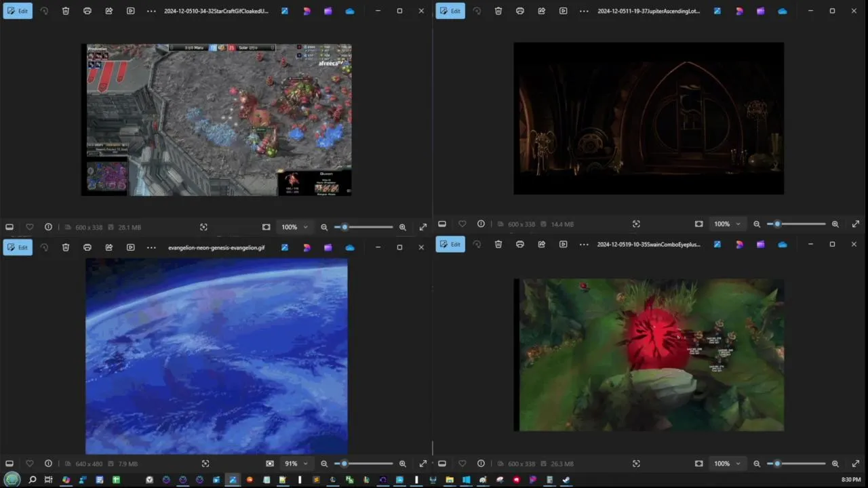Open zoom percentage dropdown in StarCraft window

[x=295, y=227]
